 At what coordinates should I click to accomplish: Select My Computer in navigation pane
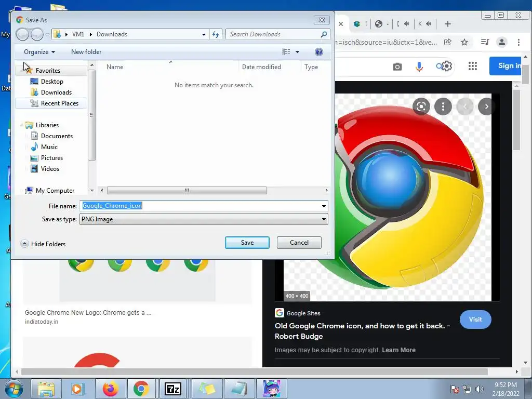(55, 190)
